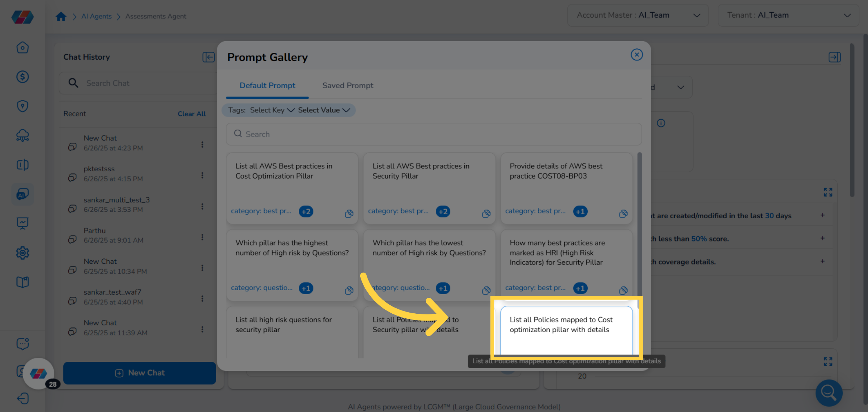Copy the COST08-BP03 prompt card
Viewport: 868px width, 412px height.
click(x=623, y=214)
